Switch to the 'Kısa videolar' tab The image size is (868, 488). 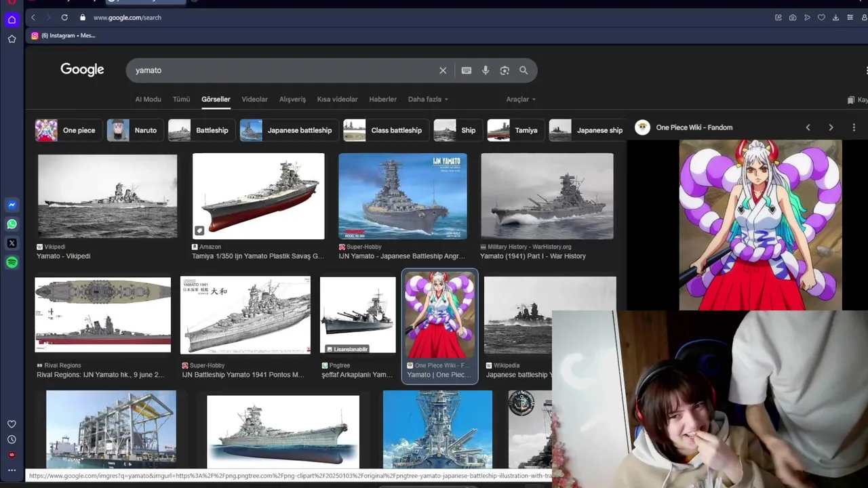tap(337, 100)
